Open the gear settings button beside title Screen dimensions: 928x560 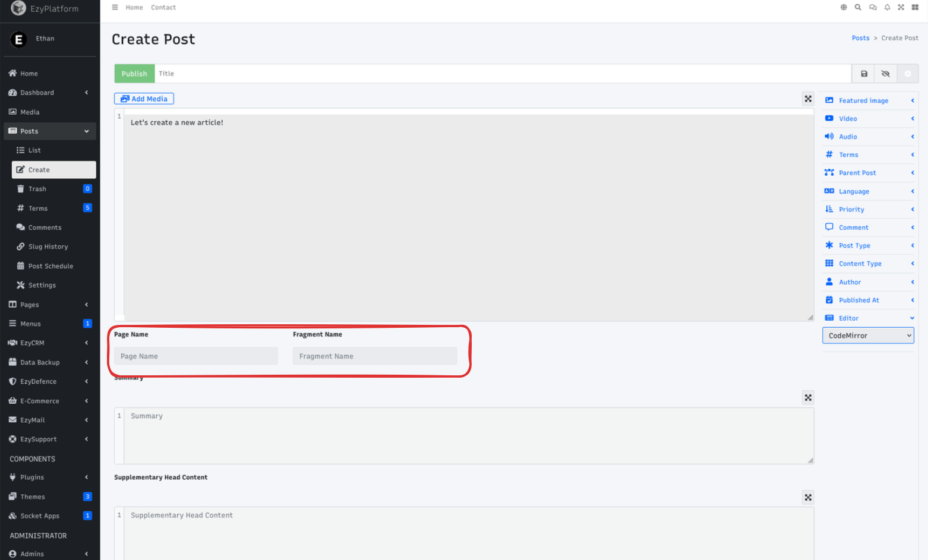tap(907, 74)
